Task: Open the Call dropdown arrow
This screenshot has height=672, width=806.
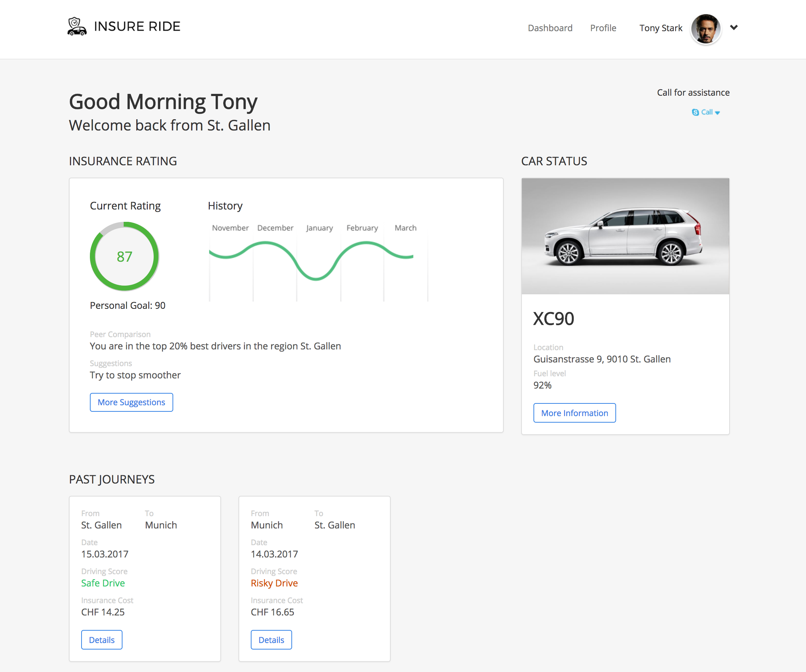Action: (x=717, y=112)
